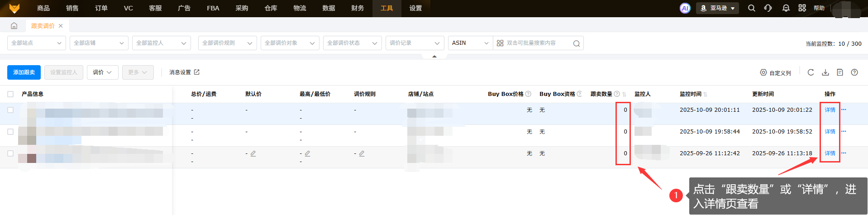Screen dimensions: 868x215
Task: Close the 跟卖调价 tab
Action: pos(61,26)
